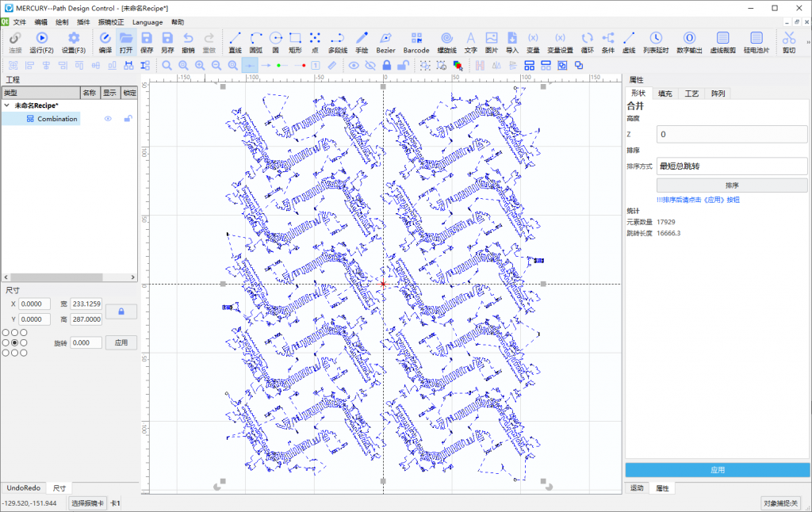Click the ruler measure icon

pyautogui.click(x=332, y=66)
